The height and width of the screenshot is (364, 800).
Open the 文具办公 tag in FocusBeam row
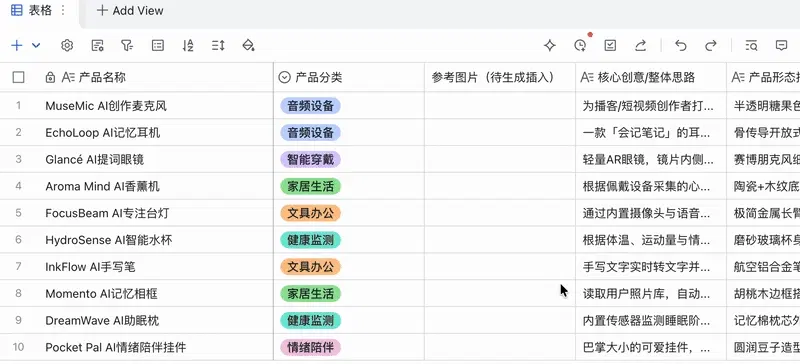pyautogui.click(x=310, y=213)
